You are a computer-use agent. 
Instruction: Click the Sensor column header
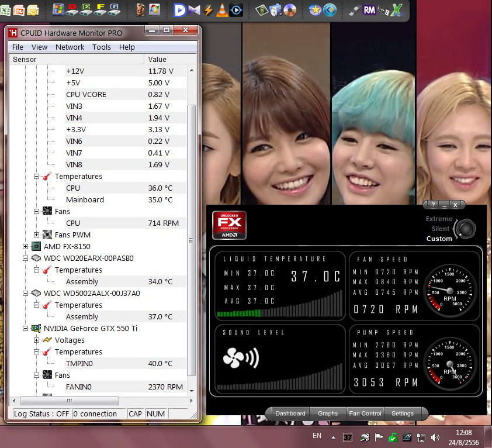click(77, 60)
